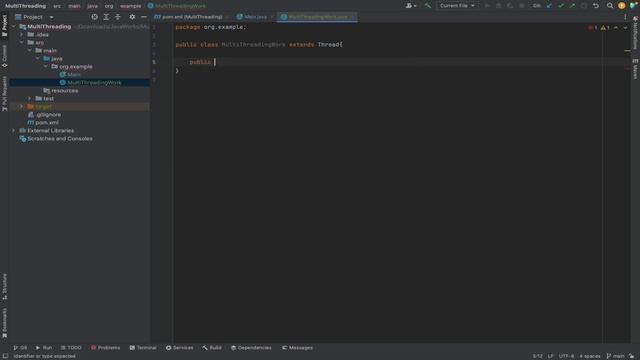Collapse the MultiThreading root project node
The height and width of the screenshot is (360, 640).
(14, 27)
